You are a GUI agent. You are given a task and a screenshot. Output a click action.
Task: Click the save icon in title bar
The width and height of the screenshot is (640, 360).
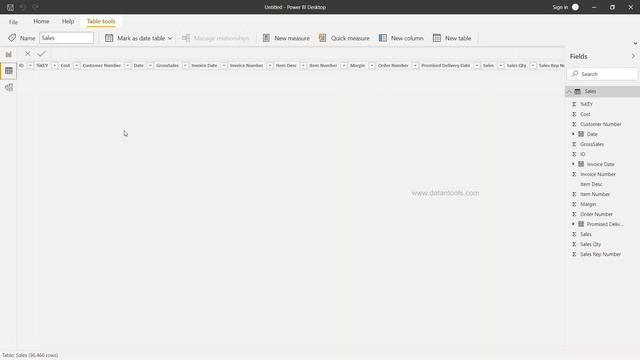click(x=10, y=7)
